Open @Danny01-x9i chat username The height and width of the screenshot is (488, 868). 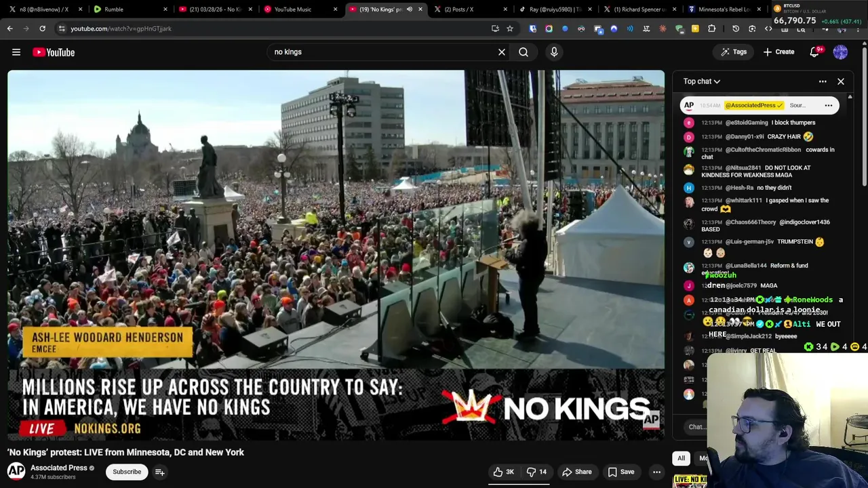[745, 137]
